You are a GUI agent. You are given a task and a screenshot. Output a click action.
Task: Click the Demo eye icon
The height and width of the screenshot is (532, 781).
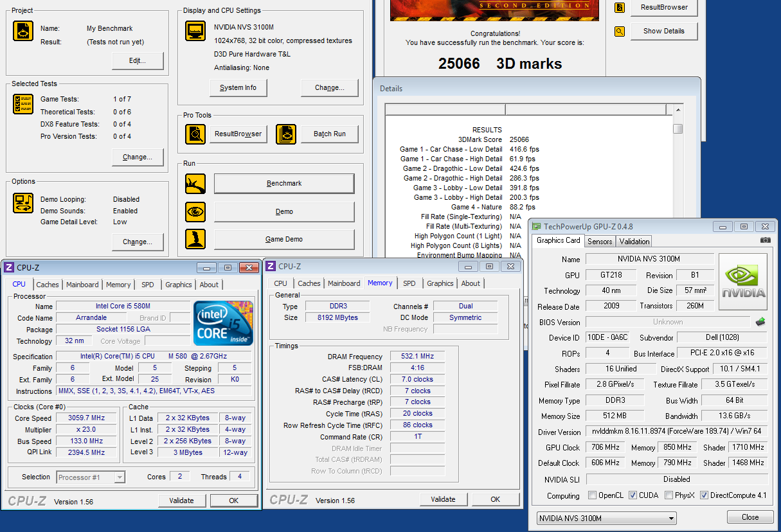coord(195,211)
